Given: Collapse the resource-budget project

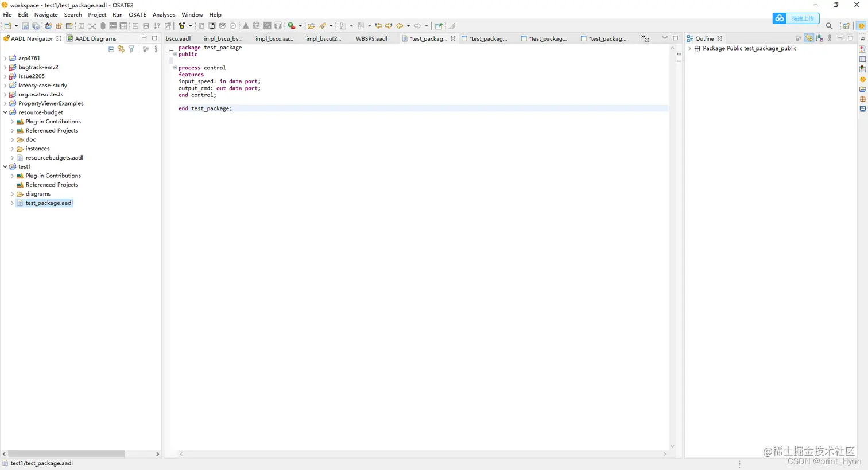Looking at the screenshot, I should pyautogui.click(x=5, y=112).
